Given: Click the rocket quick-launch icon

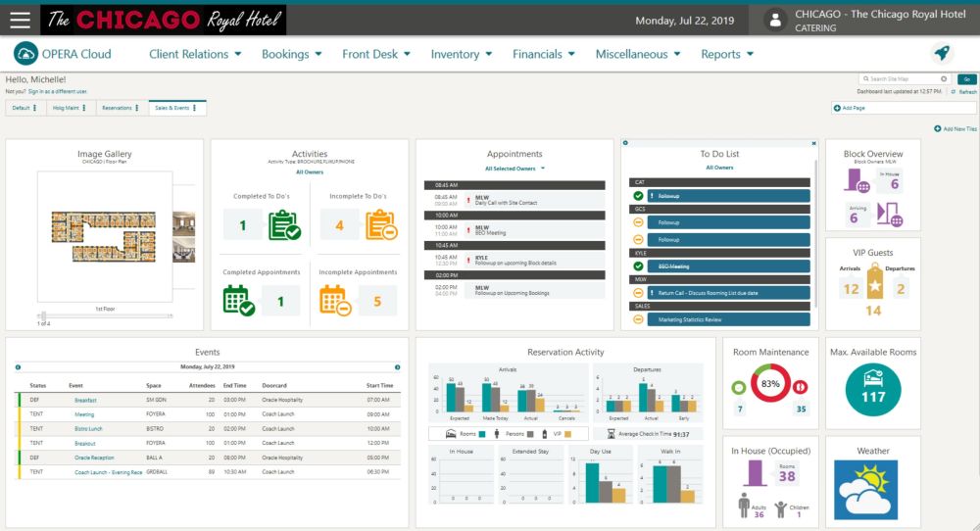Looking at the screenshot, I should pyautogui.click(x=942, y=54).
